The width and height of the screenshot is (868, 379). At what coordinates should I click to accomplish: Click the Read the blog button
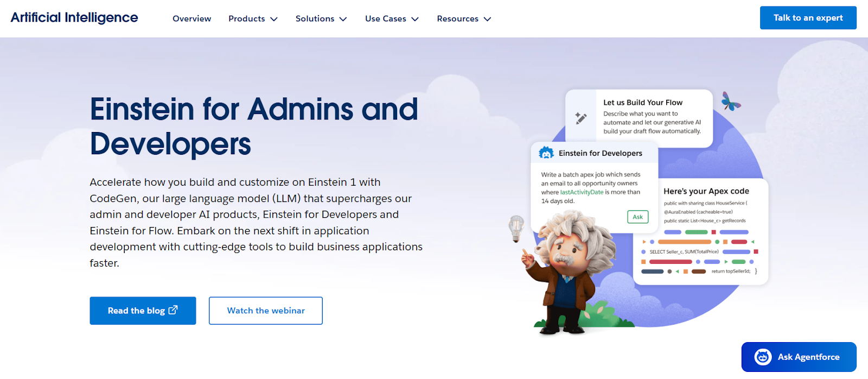[143, 311]
